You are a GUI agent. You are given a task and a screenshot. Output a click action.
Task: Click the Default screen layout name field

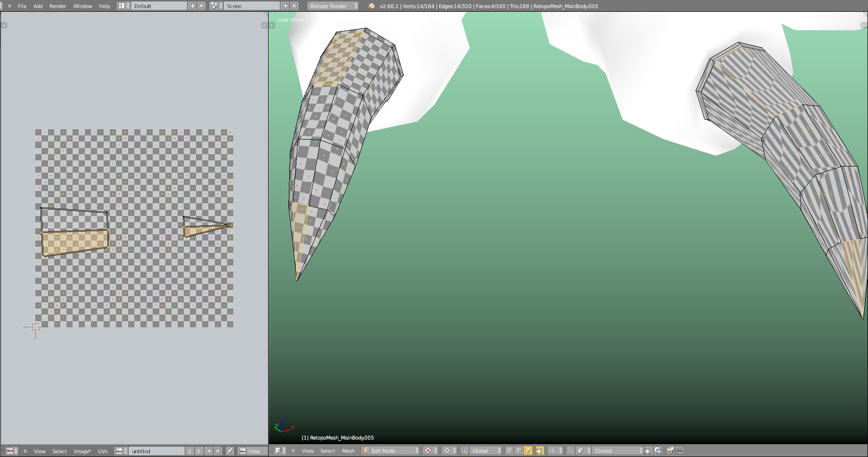pyautogui.click(x=159, y=6)
